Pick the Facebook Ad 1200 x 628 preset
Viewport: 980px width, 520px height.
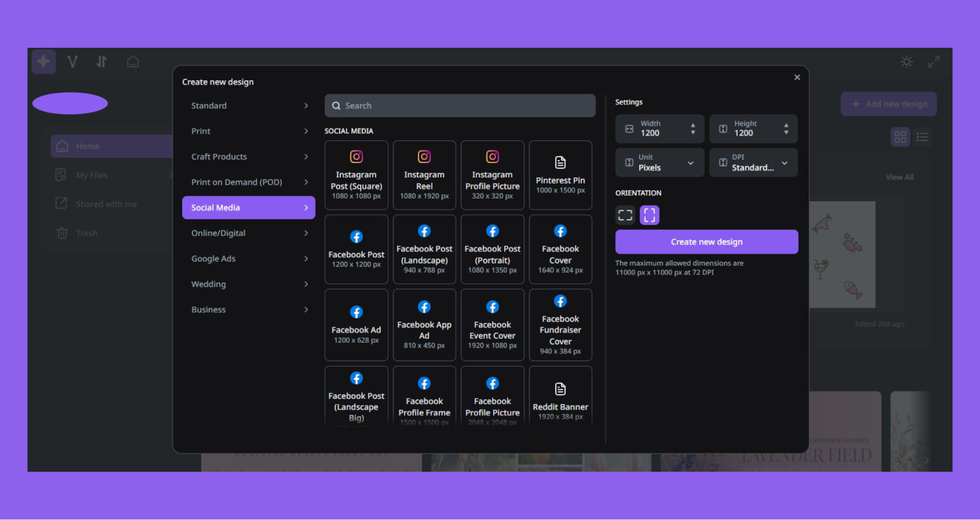(356, 325)
